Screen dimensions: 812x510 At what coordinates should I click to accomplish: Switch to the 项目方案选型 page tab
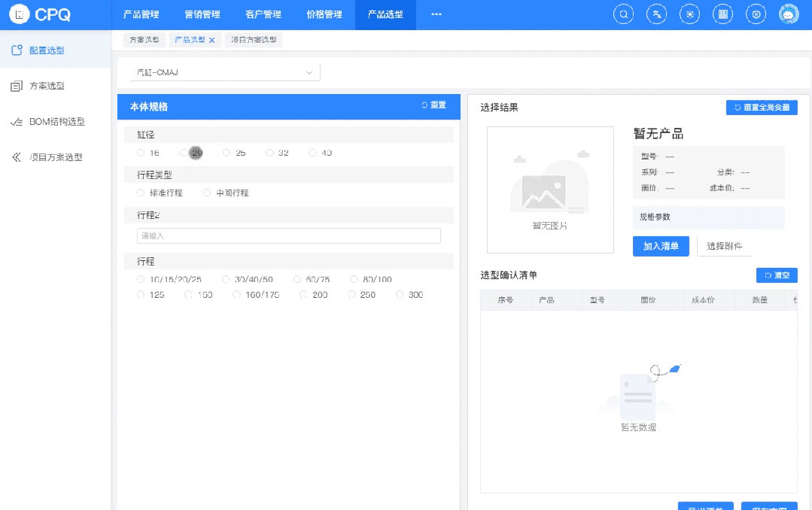tap(254, 40)
